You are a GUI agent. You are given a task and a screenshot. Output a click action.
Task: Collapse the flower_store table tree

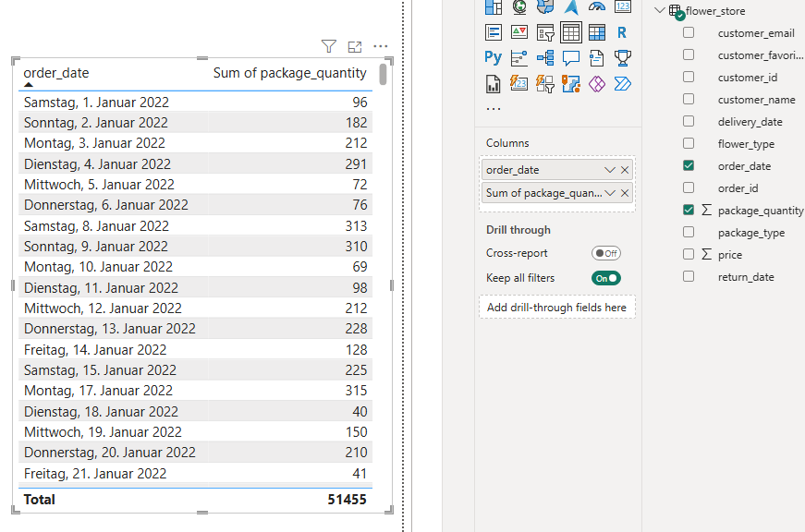click(660, 11)
